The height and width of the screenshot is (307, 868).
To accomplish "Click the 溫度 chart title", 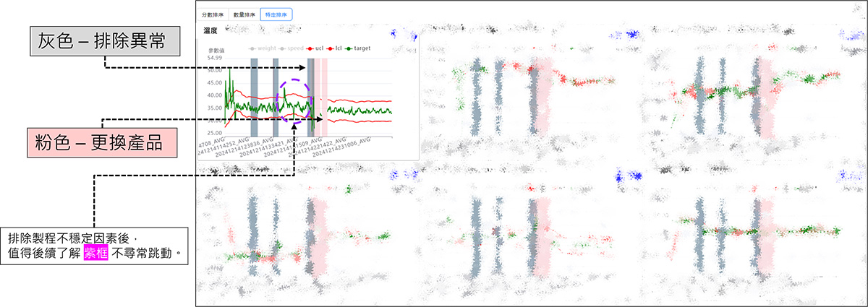I will [x=211, y=32].
